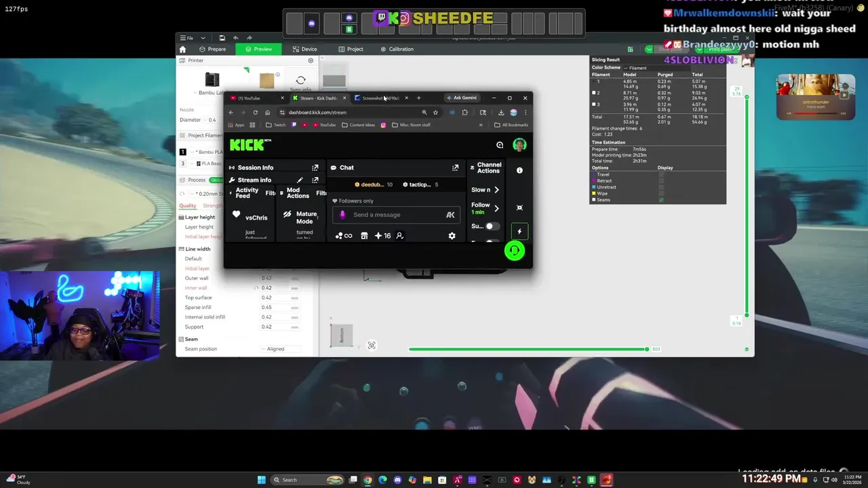Toggle the Retract display checkbox

pyautogui.click(x=661, y=181)
